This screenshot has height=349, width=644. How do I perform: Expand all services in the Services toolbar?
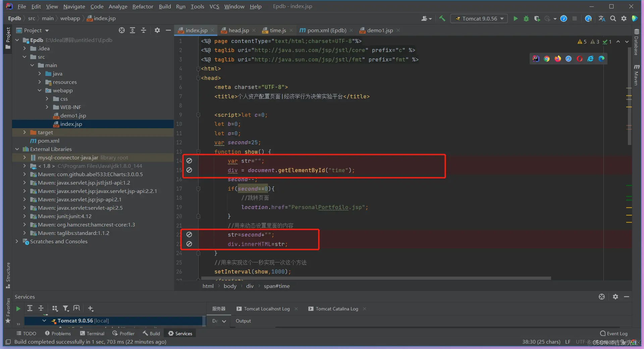[30, 308]
